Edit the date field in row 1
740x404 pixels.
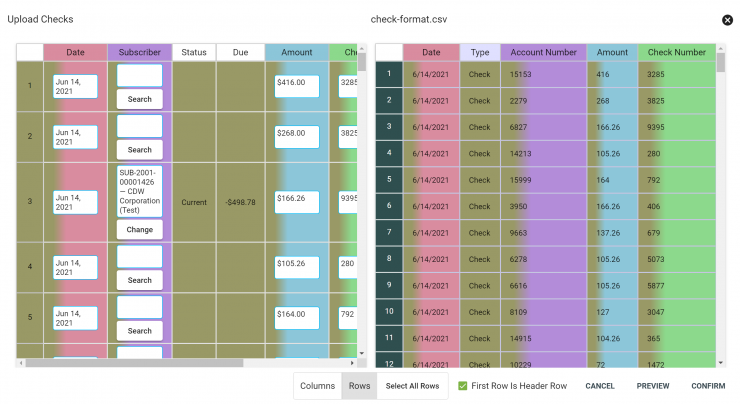pos(76,86)
